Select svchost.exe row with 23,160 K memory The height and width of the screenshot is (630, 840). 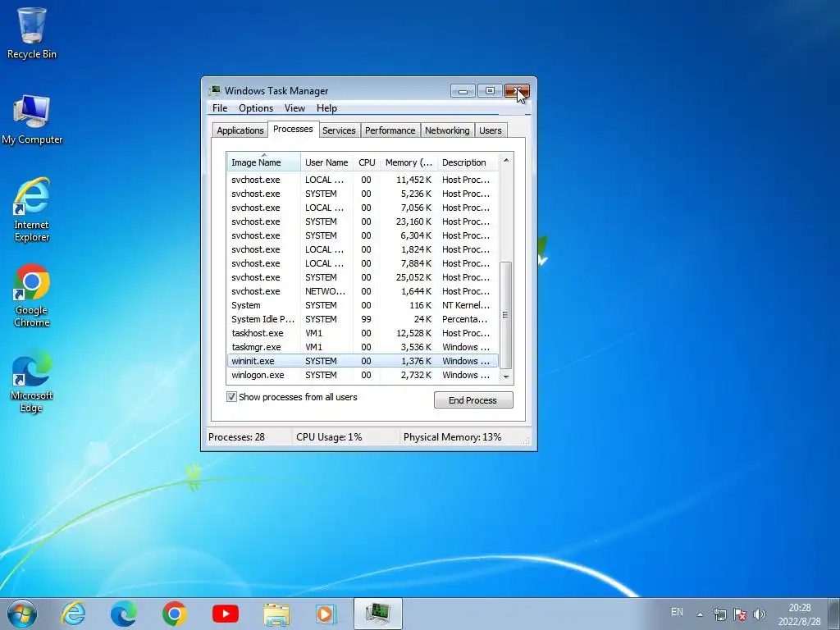click(x=363, y=221)
